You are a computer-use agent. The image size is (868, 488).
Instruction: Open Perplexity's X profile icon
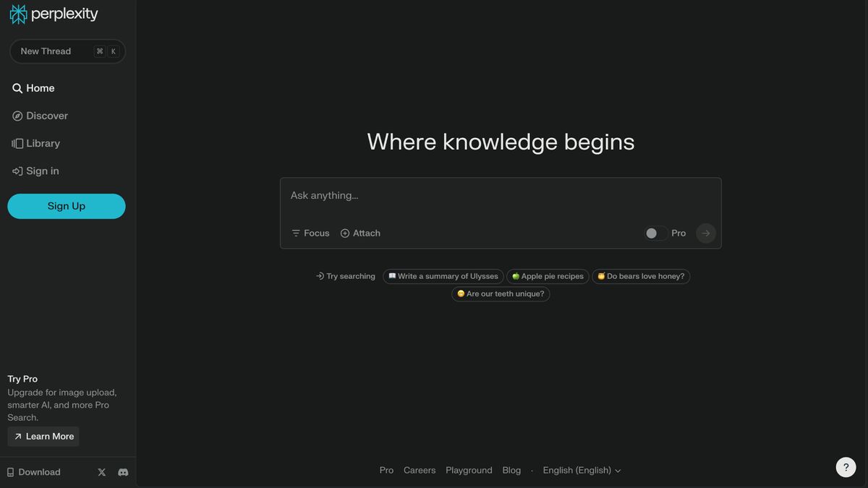point(101,471)
